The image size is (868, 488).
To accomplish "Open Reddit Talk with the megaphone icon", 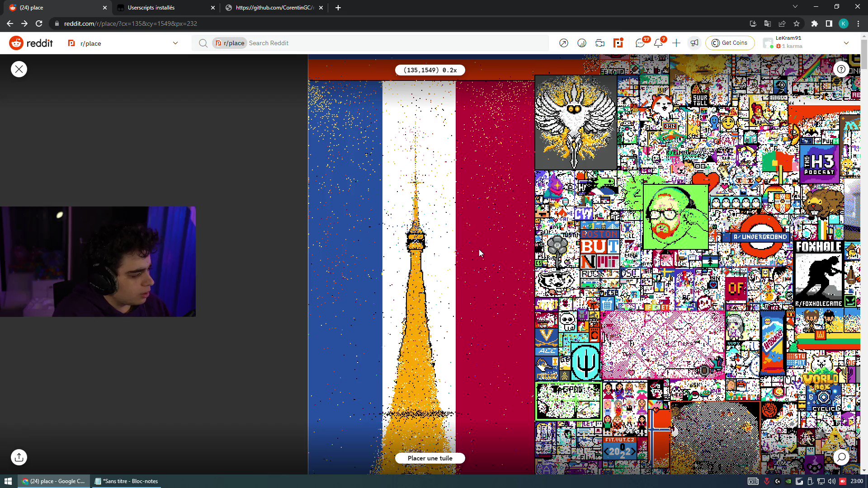I will point(695,42).
